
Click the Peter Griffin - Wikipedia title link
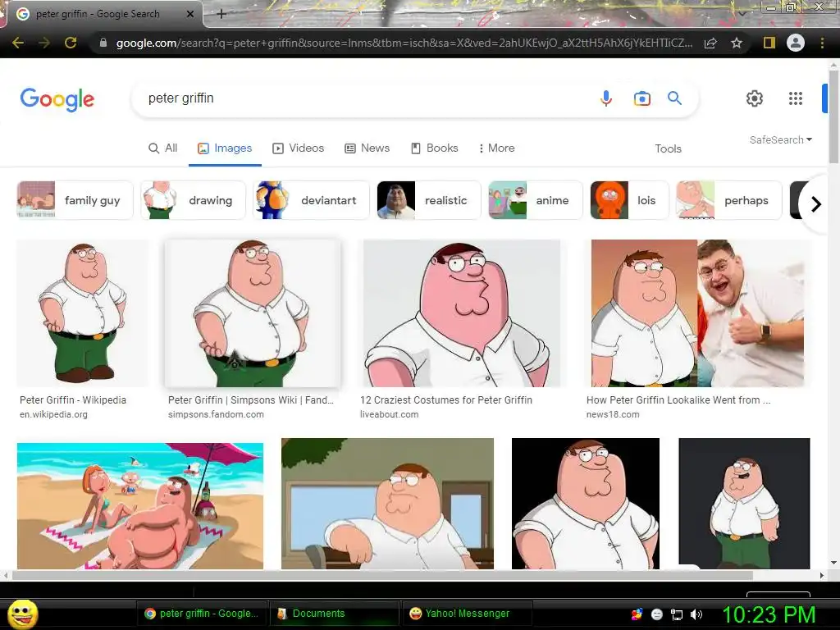pyautogui.click(x=73, y=400)
